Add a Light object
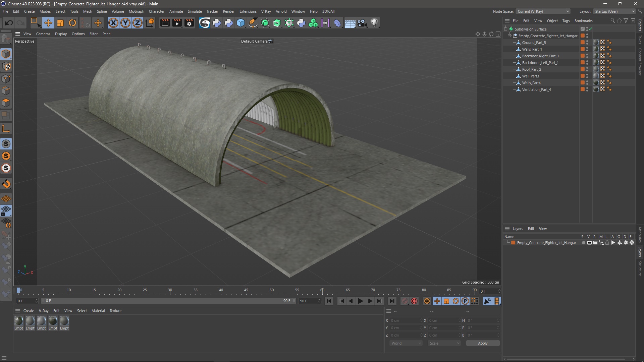The height and width of the screenshot is (362, 644). 374,23
